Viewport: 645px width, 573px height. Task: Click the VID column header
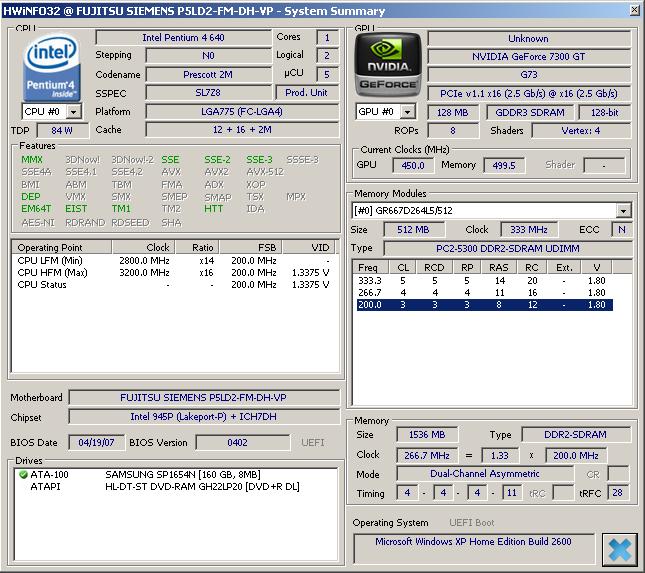309,247
